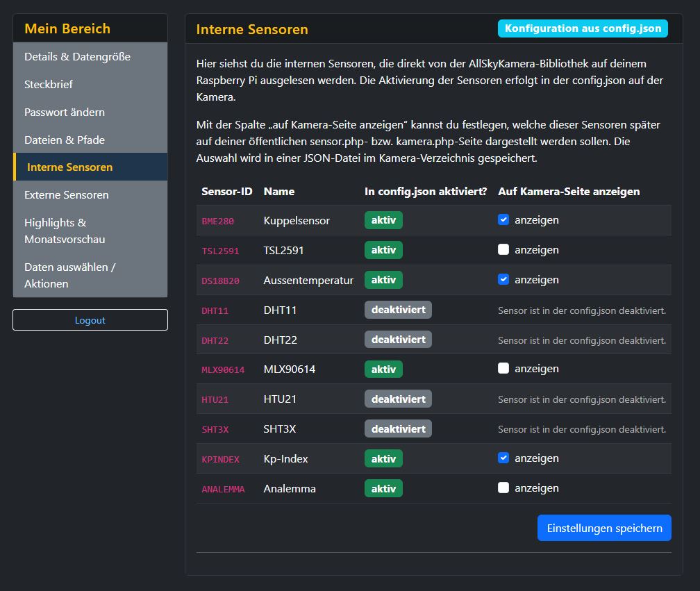The width and height of the screenshot is (700, 591).
Task: Click the Konfiguration aus config.json badge
Action: pos(583,28)
